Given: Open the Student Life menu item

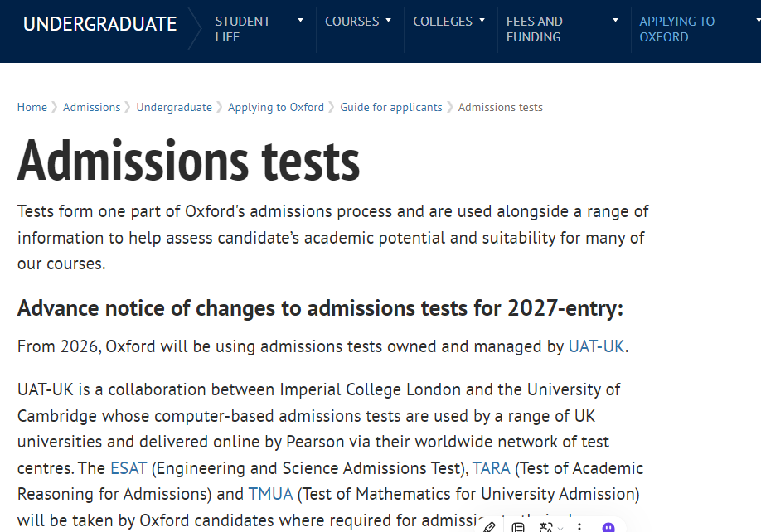Looking at the screenshot, I should click(242, 29).
